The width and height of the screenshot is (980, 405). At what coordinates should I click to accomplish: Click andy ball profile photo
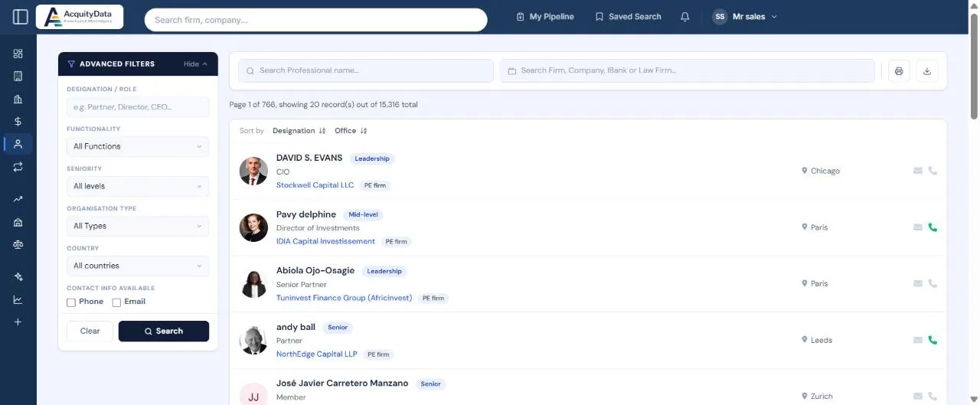click(253, 340)
